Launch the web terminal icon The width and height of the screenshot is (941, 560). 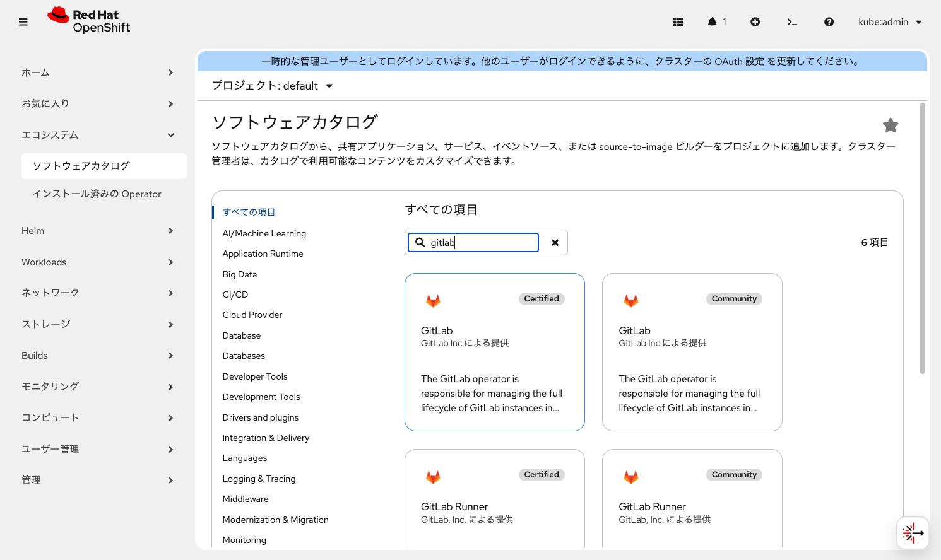tap(791, 21)
